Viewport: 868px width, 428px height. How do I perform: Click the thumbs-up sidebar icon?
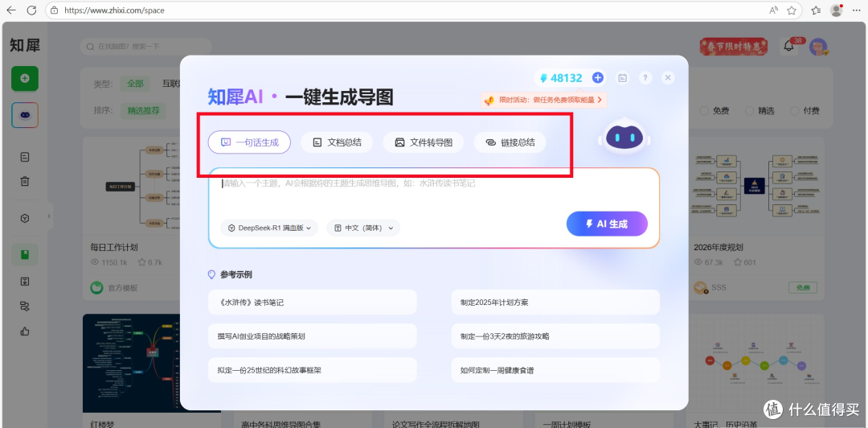tap(25, 331)
